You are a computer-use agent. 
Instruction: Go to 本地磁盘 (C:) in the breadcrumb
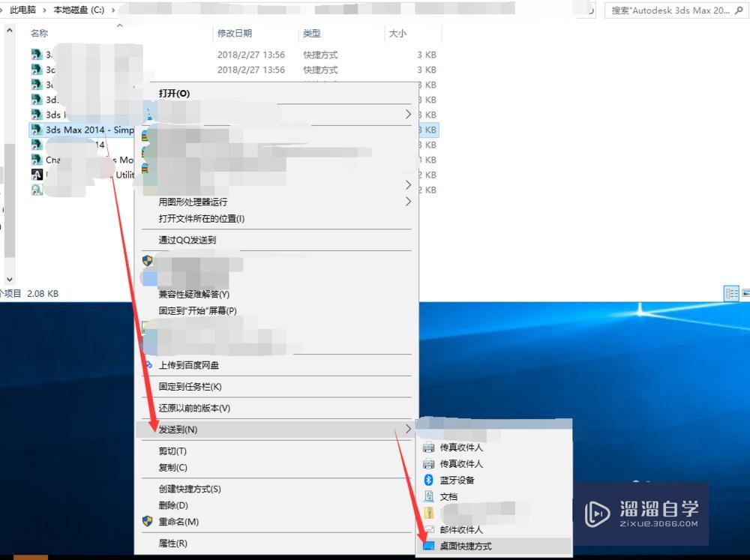(79, 10)
